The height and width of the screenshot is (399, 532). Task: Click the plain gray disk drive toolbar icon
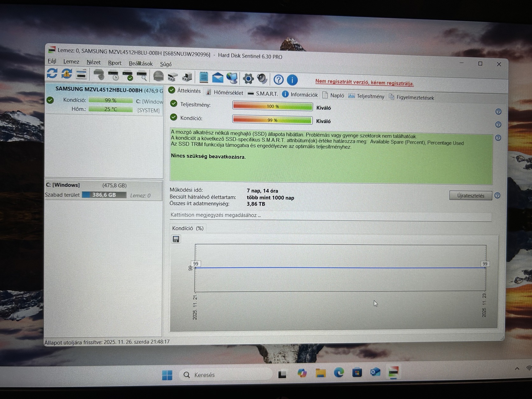[99, 75]
